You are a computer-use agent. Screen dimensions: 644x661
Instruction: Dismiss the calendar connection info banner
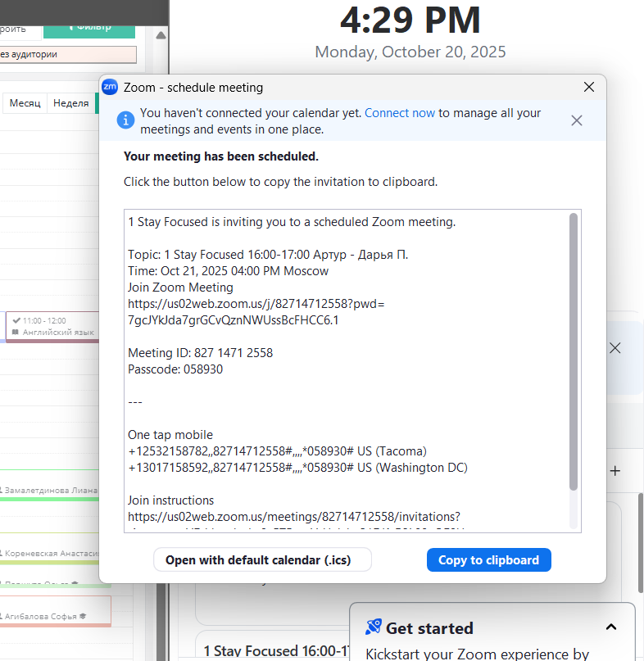tap(577, 120)
